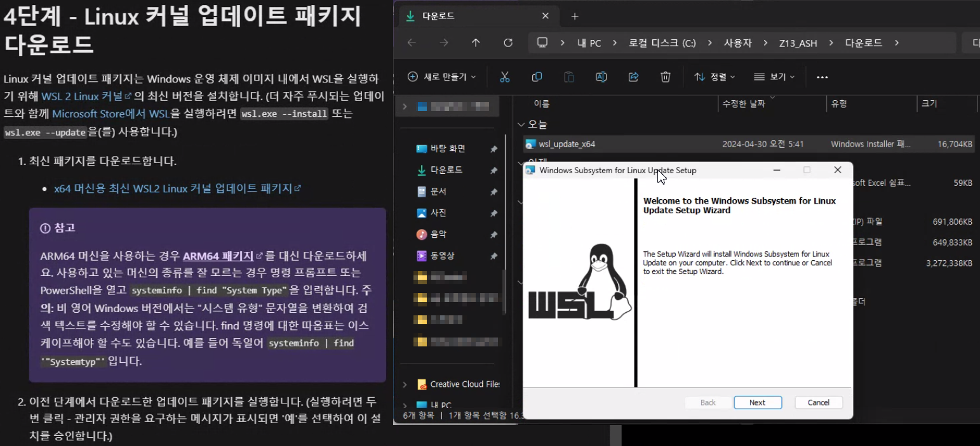Open the 보기 view dropdown
The image size is (980, 446).
(x=774, y=77)
